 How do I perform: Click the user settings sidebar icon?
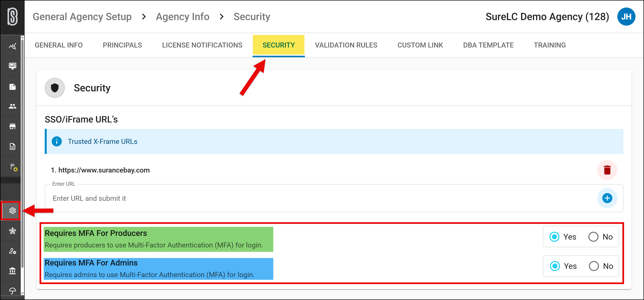pyautogui.click(x=12, y=251)
